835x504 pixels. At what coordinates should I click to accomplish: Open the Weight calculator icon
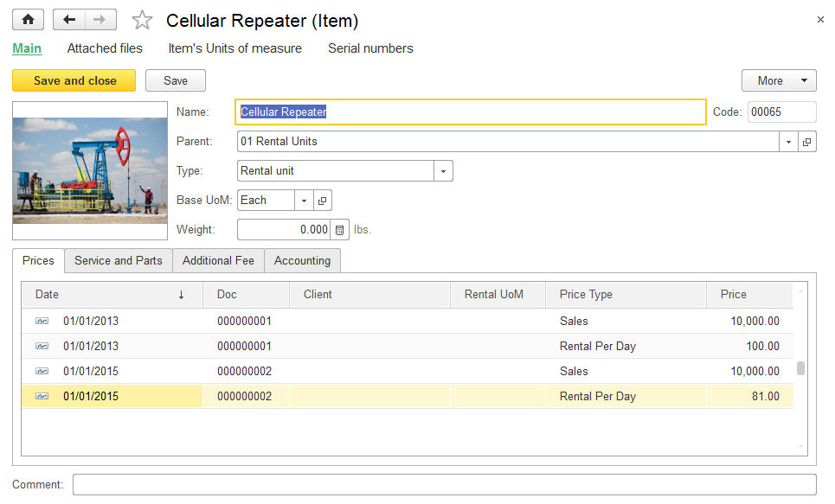tap(340, 230)
